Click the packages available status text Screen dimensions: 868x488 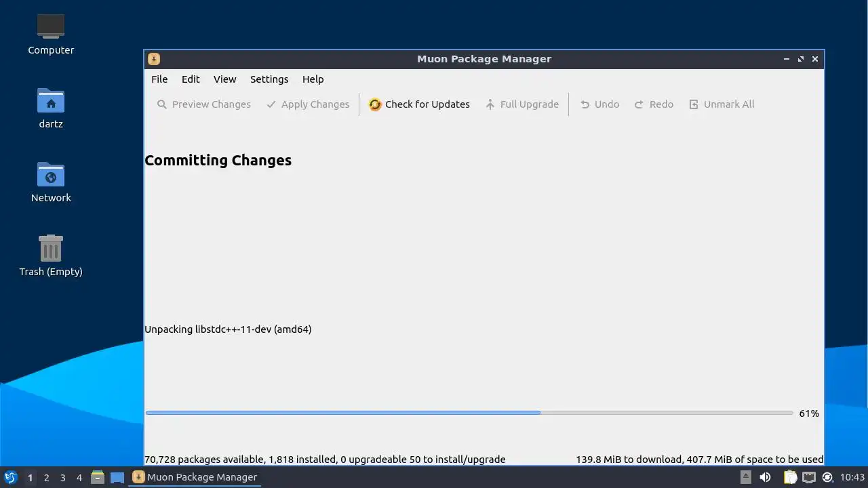tap(325, 460)
